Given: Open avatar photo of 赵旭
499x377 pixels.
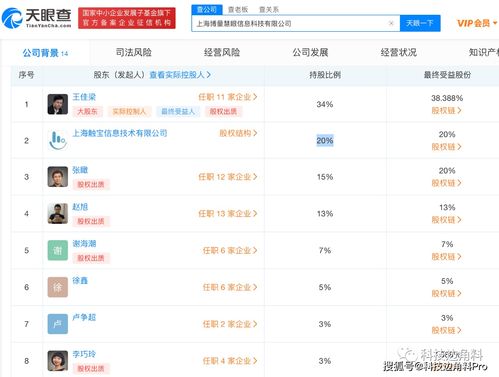Looking at the screenshot, I should tap(57, 213).
